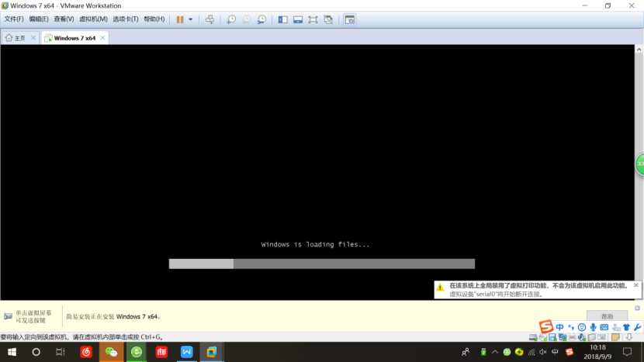Toggle punctuation mode on IME bar
This screenshot has width=644, height=362.
(571, 327)
